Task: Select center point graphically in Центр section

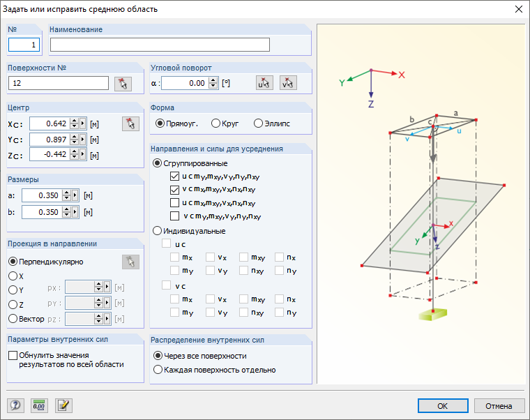Action: tap(130, 123)
